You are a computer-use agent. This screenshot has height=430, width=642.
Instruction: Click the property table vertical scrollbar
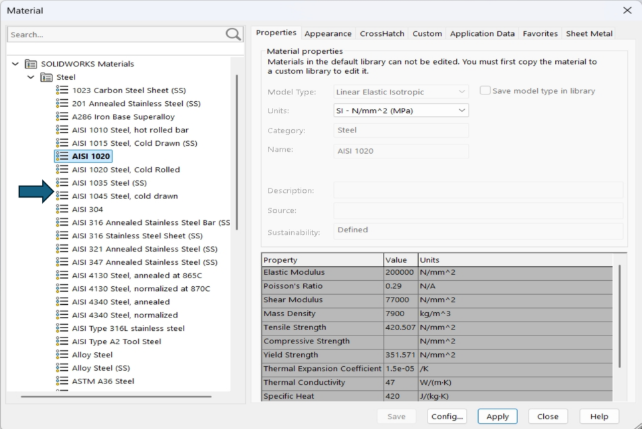[x=619, y=316]
